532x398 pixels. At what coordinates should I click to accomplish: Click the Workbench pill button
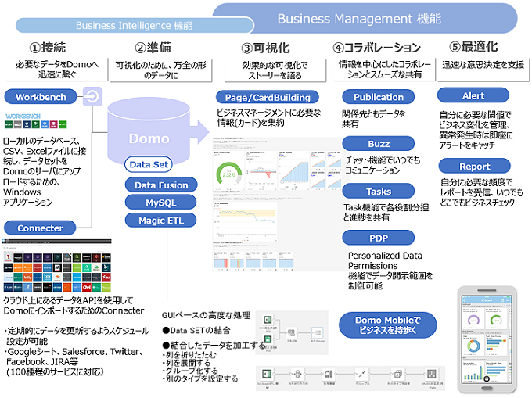coord(41,97)
